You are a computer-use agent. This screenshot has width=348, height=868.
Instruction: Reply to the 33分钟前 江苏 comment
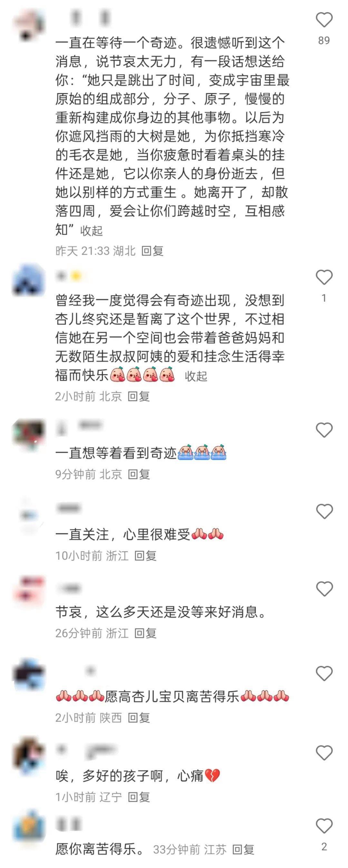point(243,849)
